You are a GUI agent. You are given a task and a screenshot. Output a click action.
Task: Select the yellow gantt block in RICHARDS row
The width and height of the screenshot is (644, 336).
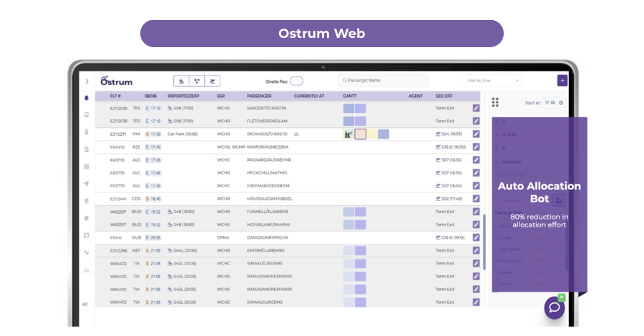371,134
